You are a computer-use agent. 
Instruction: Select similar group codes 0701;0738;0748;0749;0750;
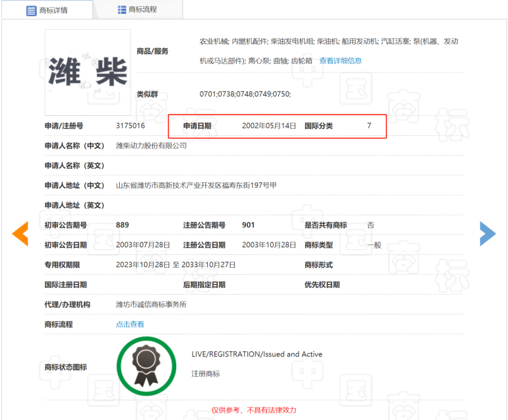(x=245, y=94)
